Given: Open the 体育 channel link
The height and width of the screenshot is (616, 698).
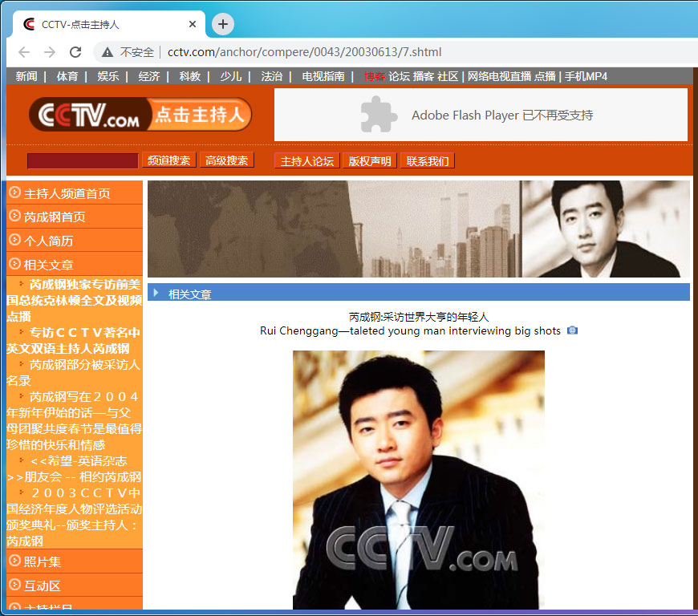Looking at the screenshot, I should [67, 76].
